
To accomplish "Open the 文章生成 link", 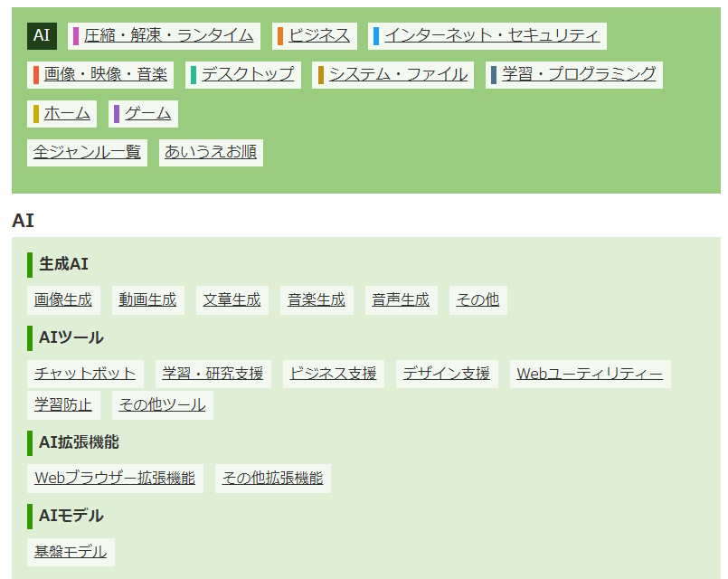I will coord(232,299).
